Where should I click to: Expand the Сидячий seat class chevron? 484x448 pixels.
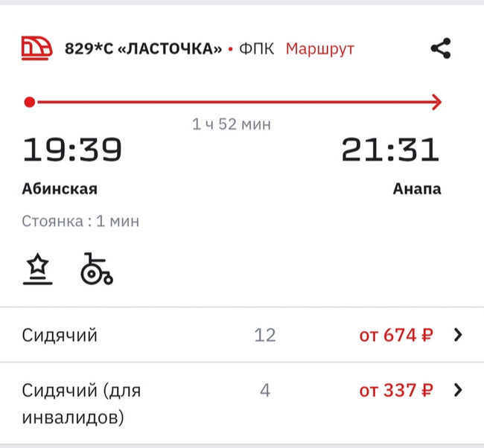tap(458, 335)
